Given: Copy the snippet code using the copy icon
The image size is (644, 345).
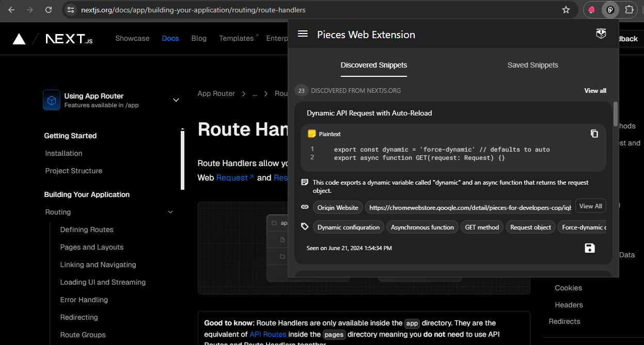Looking at the screenshot, I should (594, 133).
